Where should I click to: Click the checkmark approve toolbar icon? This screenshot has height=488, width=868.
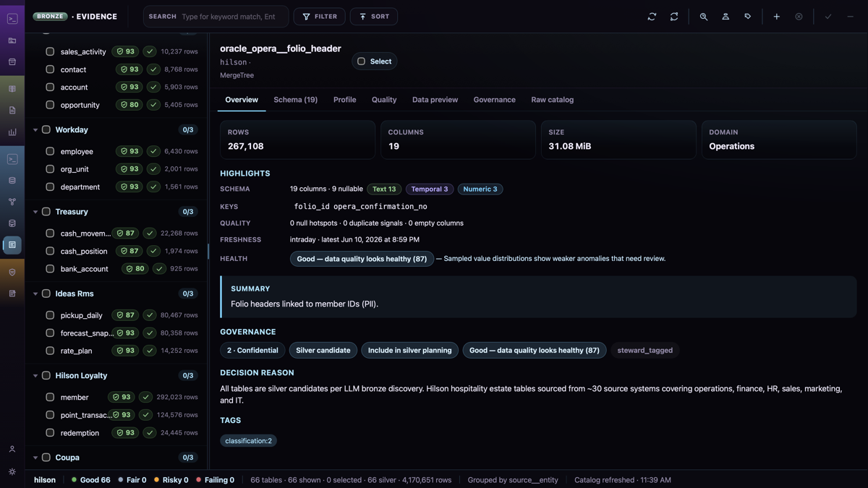pyautogui.click(x=828, y=17)
